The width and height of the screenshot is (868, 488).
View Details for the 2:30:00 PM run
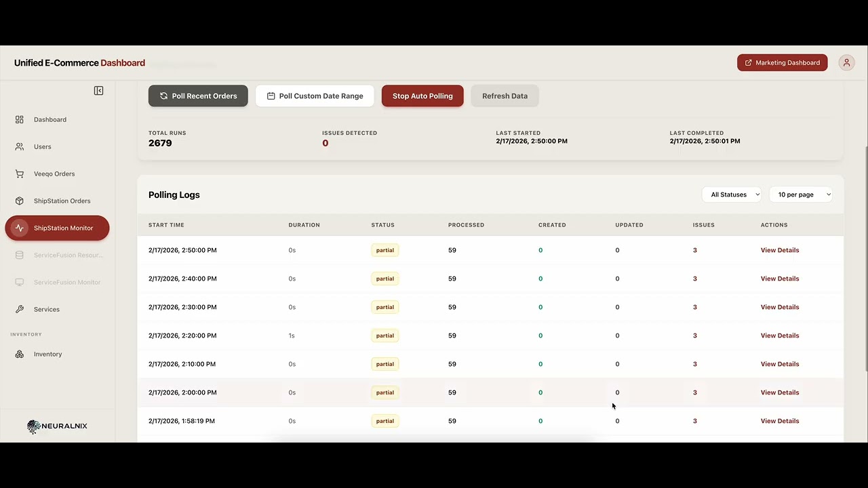[780, 307]
